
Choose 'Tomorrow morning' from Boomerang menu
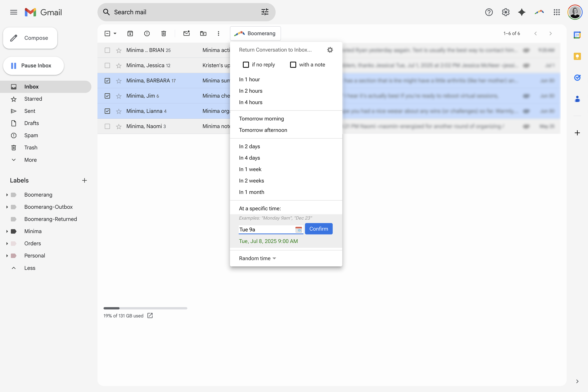[261, 119]
